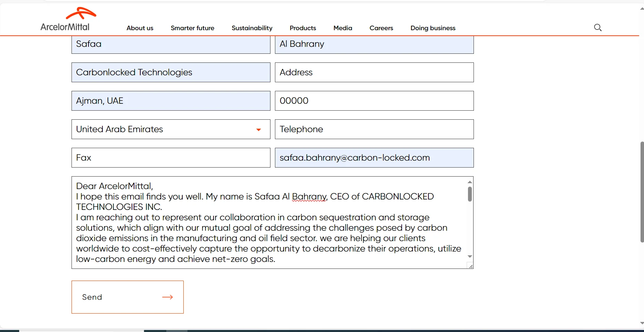The width and height of the screenshot is (644, 332).
Task: Click the first name field containing Safaa
Action: click(x=171, y=44)
